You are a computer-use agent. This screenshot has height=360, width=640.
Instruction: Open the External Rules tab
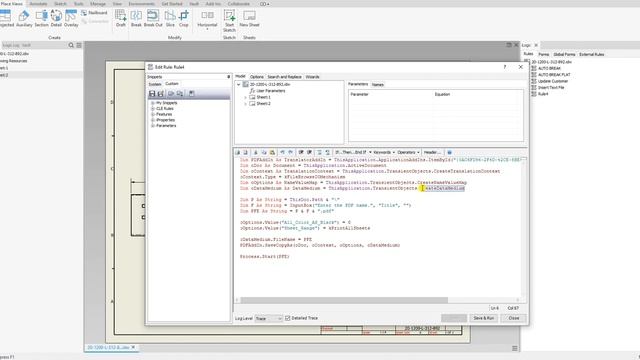591,54
